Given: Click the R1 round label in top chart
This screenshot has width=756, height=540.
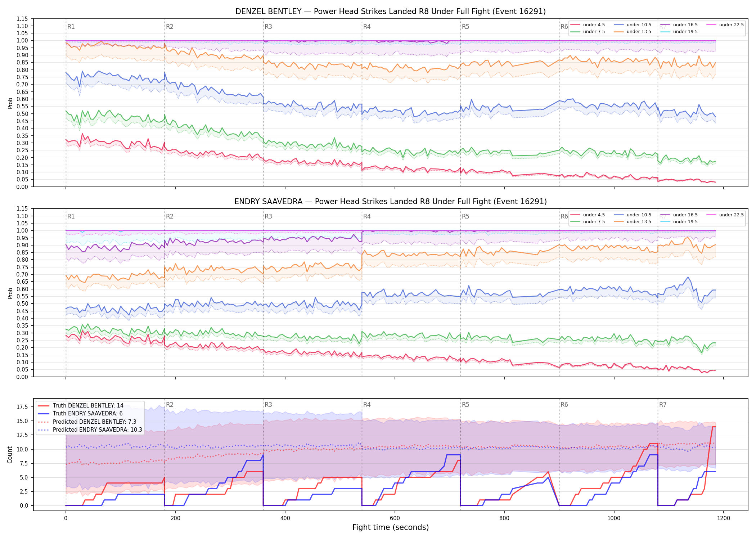Looking at the screenshot, I should (71, 27).
